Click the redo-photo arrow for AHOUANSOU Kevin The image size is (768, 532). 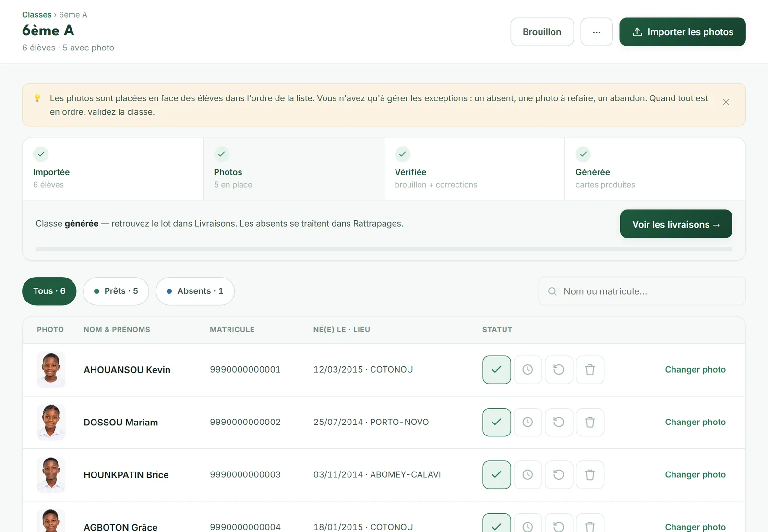coord(559,370)
